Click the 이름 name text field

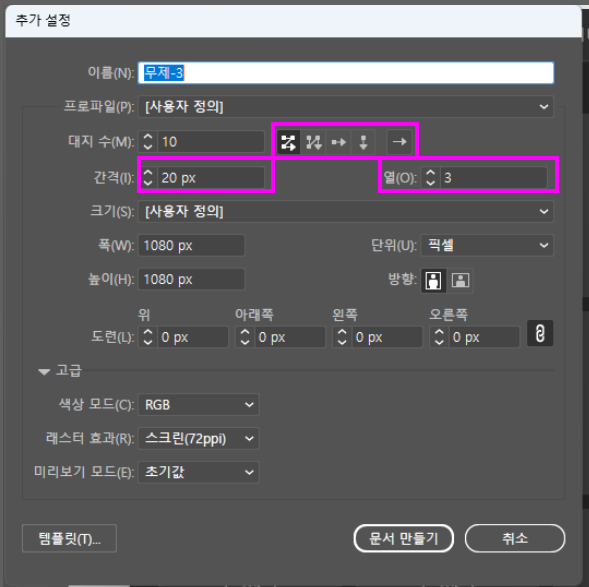point(346,73)
